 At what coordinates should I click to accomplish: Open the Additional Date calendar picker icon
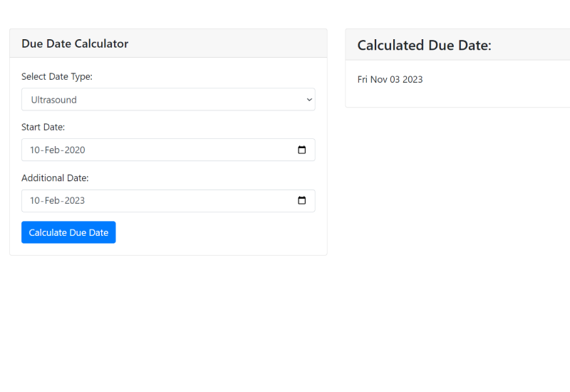coord(301,200)
